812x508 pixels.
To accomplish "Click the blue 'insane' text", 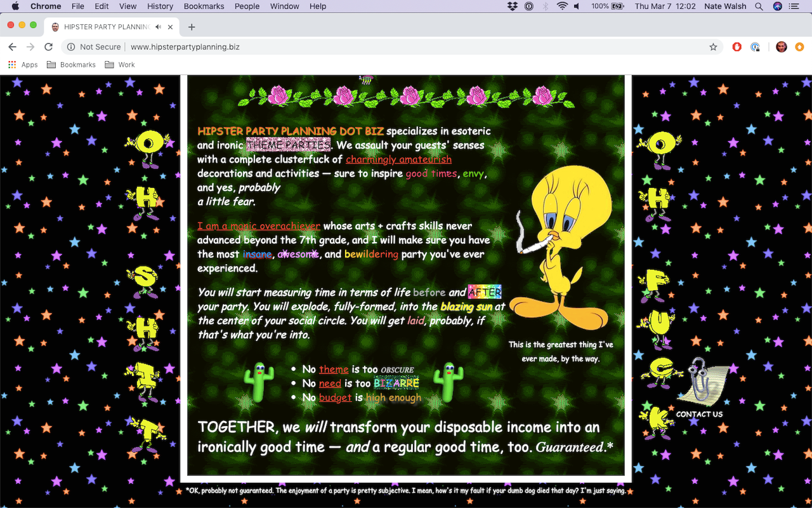I will tap(257, 255).
